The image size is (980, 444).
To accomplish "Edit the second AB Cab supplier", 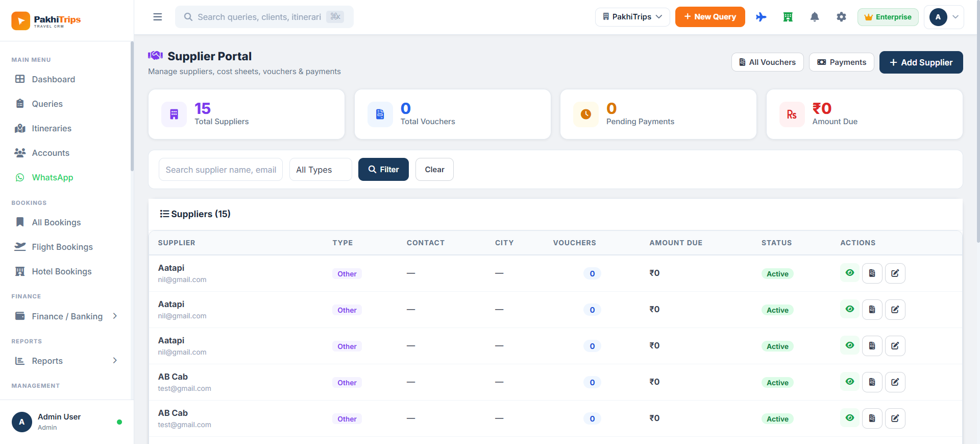I will pyautogui.click(x=895, y=418).
